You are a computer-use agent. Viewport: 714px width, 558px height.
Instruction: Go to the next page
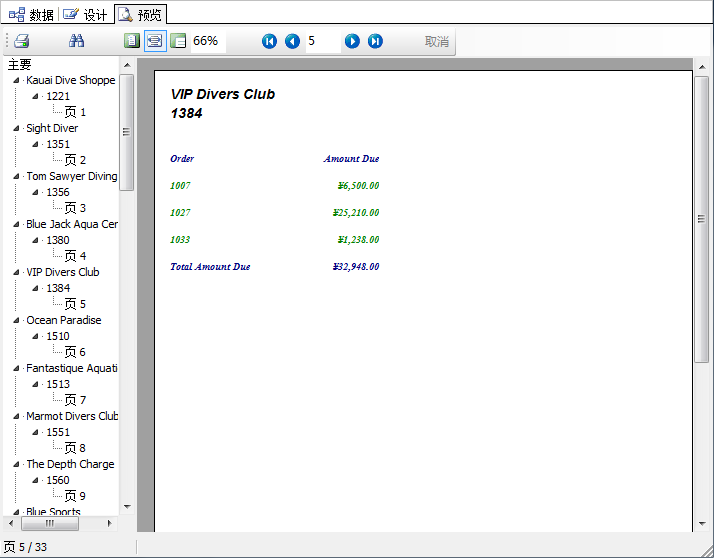352,41
